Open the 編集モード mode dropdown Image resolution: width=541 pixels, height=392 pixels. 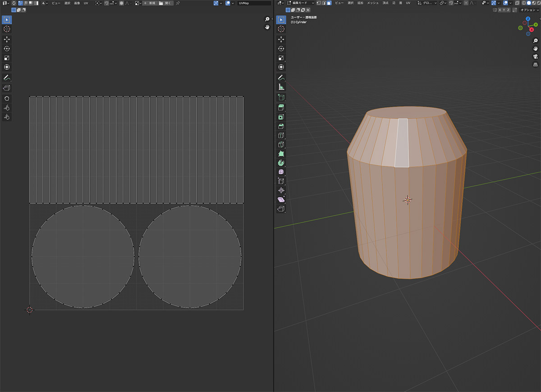coord(299,3)
